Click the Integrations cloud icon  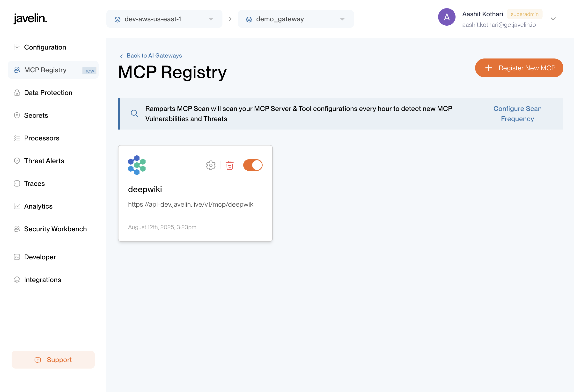pyautogui.click(x=17, y=280)
